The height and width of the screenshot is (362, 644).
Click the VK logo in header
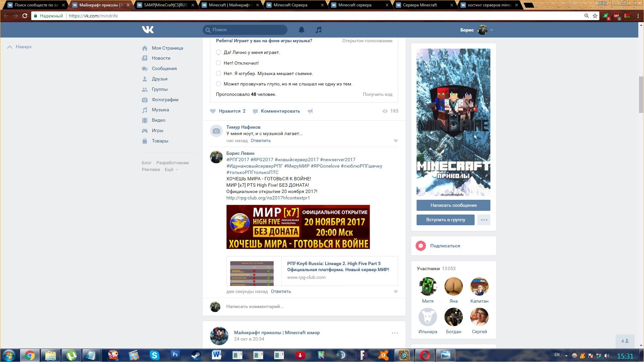[148, 30]
